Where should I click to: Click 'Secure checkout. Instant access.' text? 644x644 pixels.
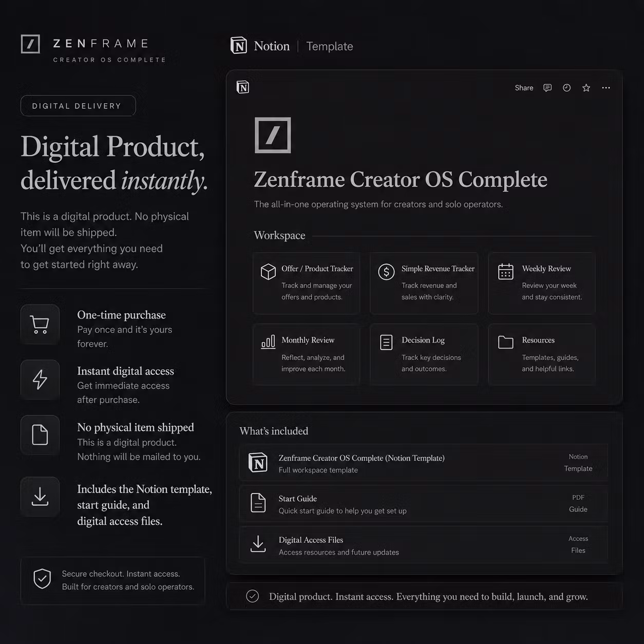pos(121,574)
